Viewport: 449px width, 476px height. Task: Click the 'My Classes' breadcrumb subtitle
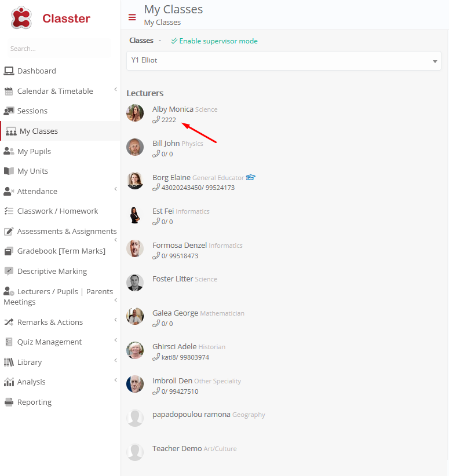coord(162,23)
